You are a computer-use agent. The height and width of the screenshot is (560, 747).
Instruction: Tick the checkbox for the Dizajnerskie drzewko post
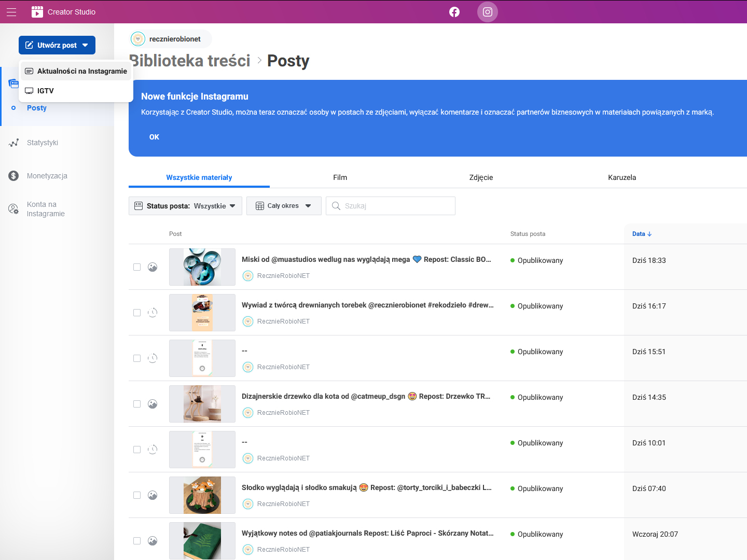tap(137, 404)
